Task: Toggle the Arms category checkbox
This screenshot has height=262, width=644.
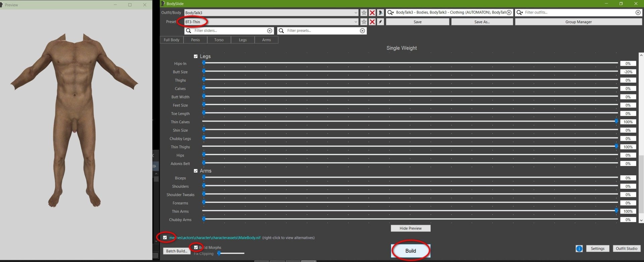Action: pos(196,171)
